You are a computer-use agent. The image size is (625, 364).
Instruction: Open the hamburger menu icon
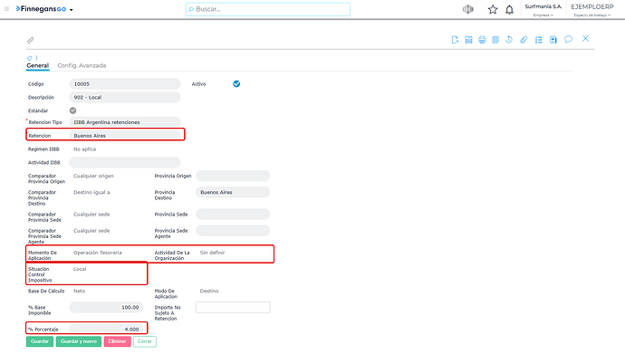coord(6,9)
